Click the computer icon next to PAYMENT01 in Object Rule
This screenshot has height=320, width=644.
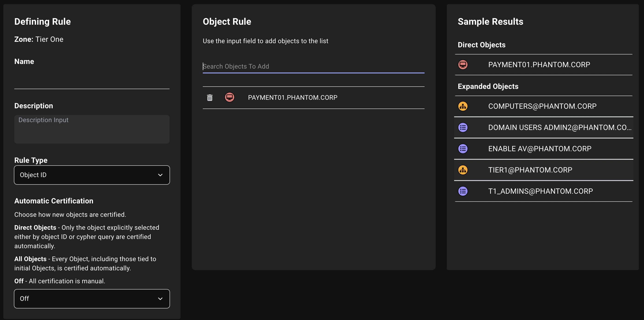[230, 97]
